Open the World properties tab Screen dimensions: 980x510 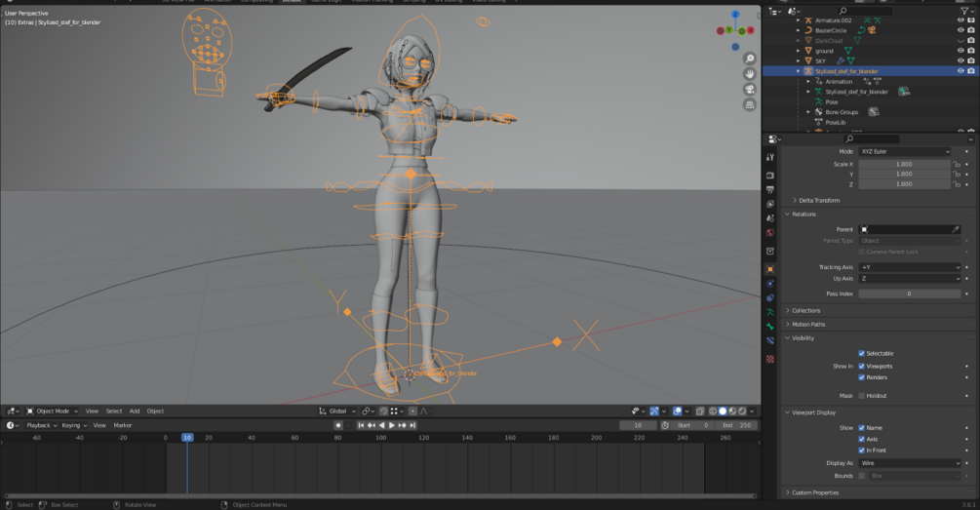770,232
